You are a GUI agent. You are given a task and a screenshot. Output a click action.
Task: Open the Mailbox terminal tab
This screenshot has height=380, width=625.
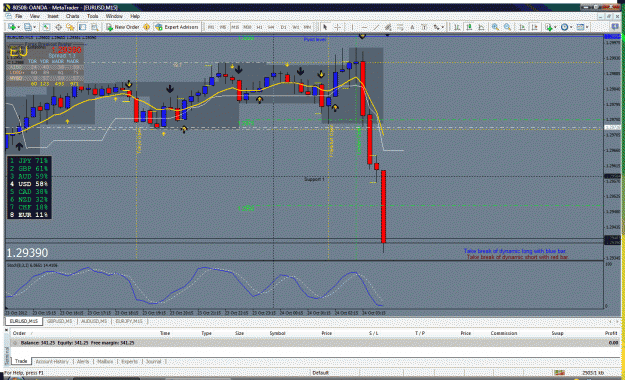coord(105,362)
